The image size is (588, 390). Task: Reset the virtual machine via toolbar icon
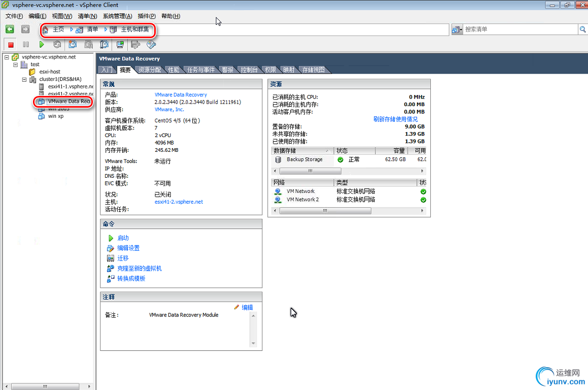57,45
